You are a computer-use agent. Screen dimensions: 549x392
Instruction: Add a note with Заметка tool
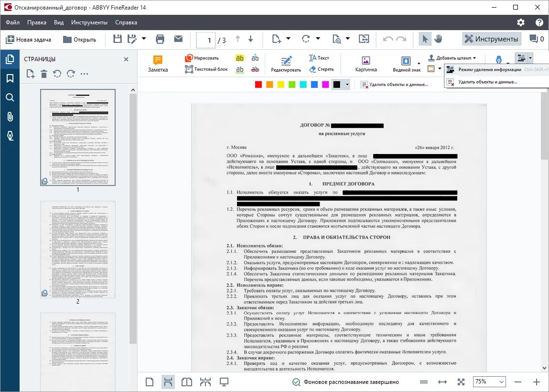point(158,64)
